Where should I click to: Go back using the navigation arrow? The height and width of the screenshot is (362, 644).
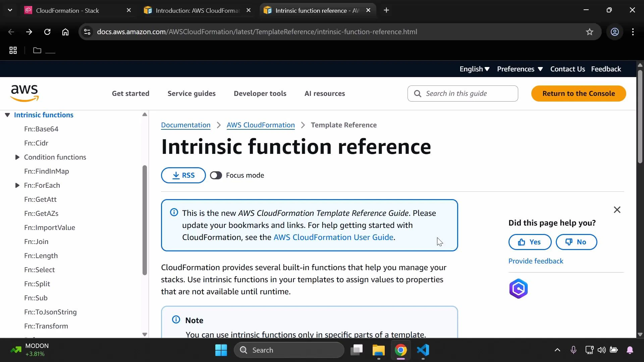point(11,32)
